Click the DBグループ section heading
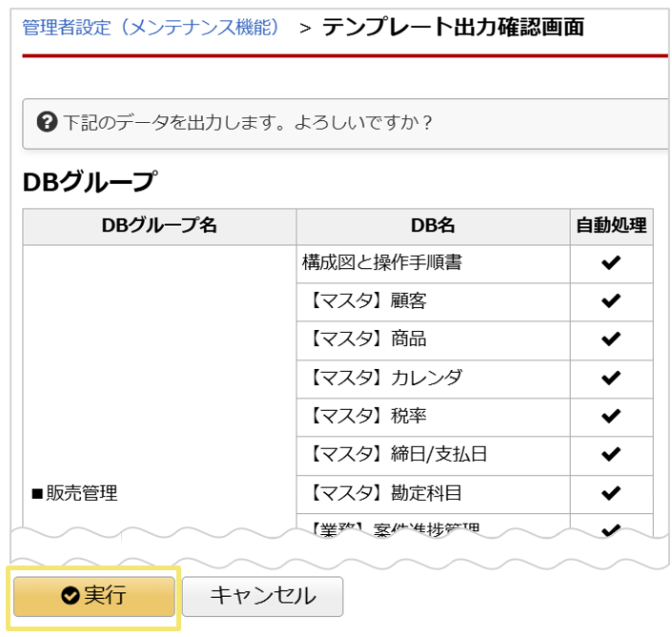The height and width of the screenshot is (637, 672). click(90, 182)
